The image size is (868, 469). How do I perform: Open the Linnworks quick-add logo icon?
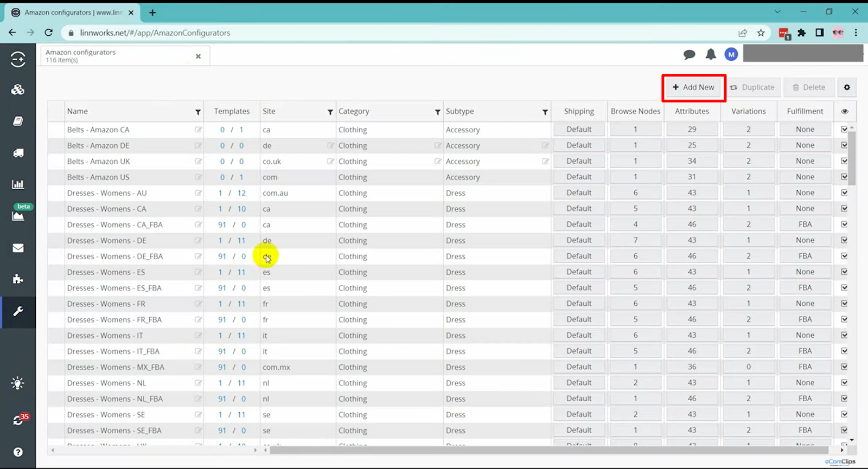(x=18, y=59)
